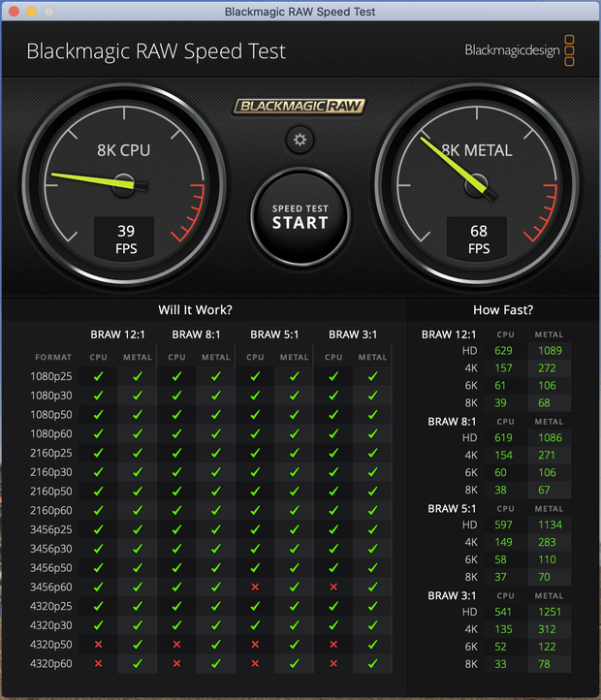Click BRAW 5:1 HD METAL value 1134
The width and height of the screenshot is (601, 700).
[x=550, y=525]
